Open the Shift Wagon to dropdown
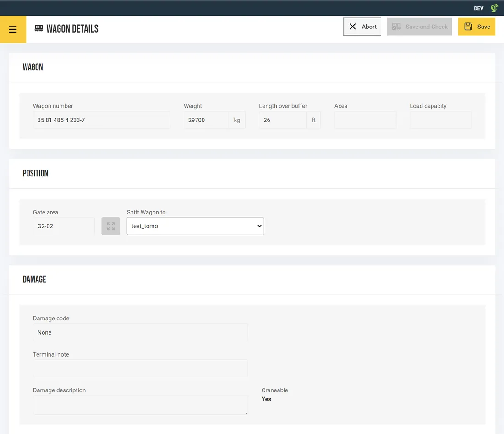 tap(196, 226)
